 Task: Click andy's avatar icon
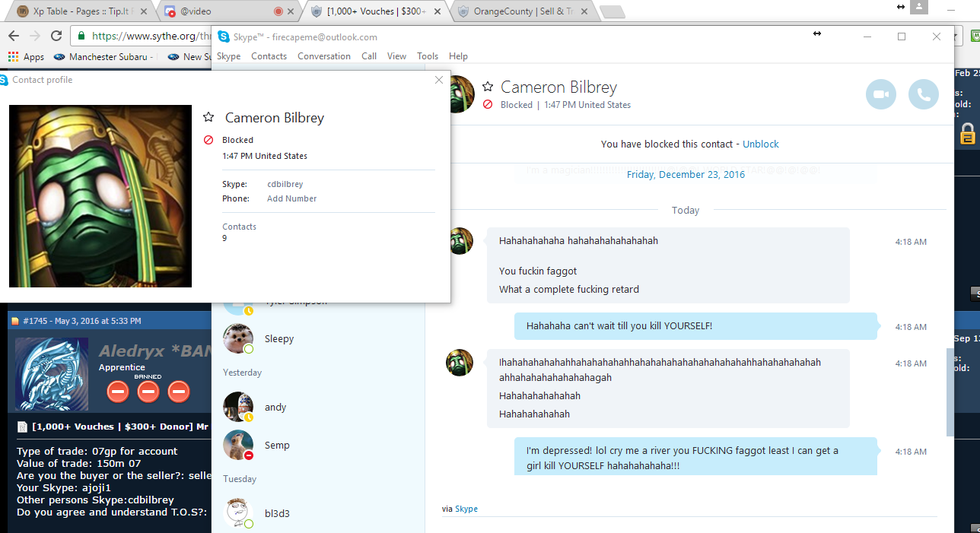(x=238, y=407)
